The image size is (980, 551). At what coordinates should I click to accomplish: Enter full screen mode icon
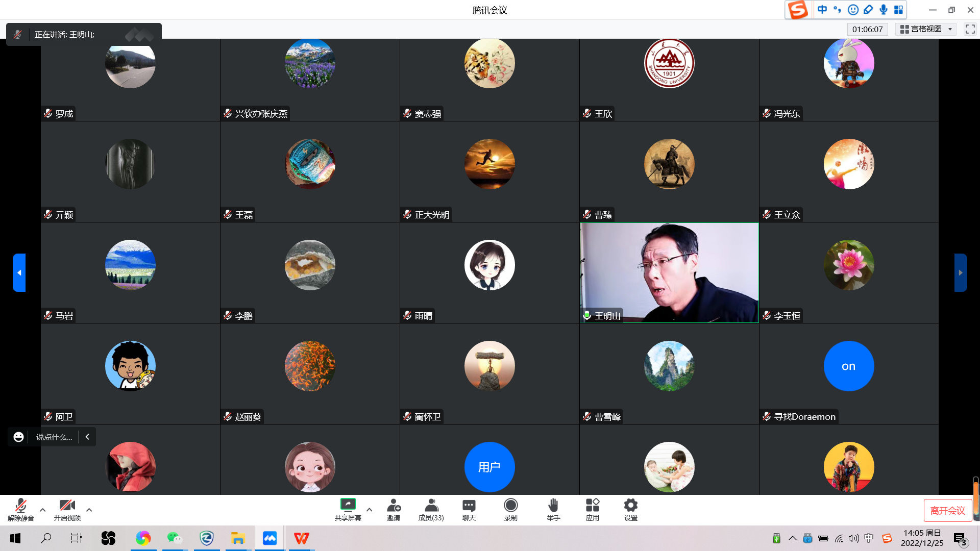[x=970, y=29]
